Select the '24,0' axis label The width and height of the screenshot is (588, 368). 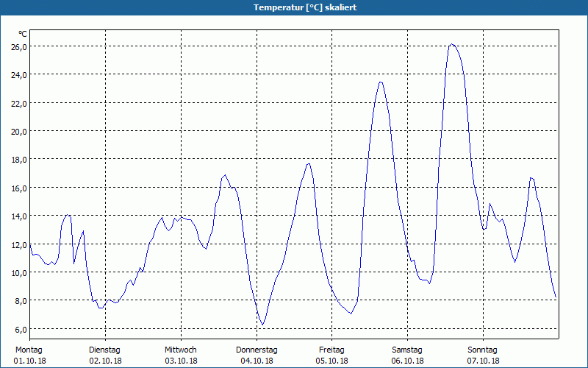pyautogui.click(x=19, y=75)
